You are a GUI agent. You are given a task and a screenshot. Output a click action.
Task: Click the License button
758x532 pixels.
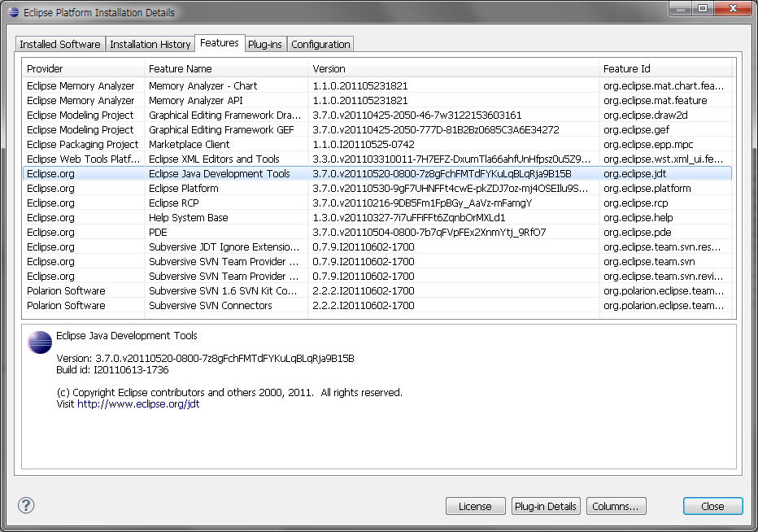[x=475, y=506]
